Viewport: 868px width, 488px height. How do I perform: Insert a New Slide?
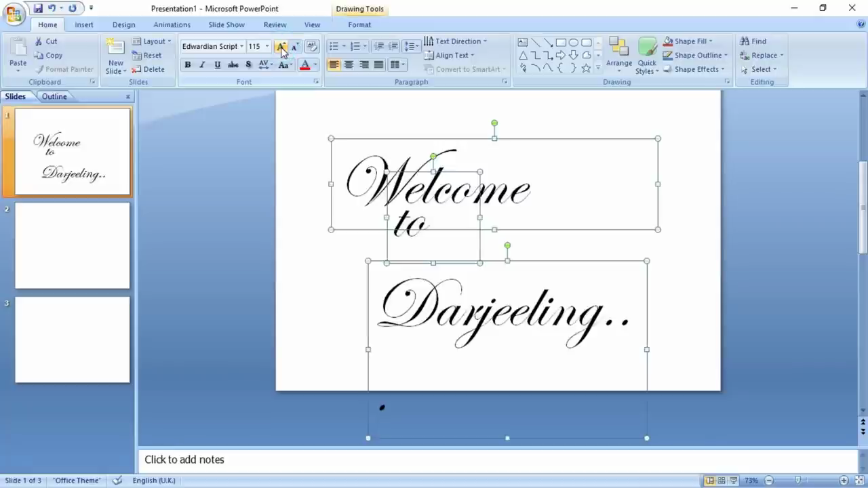click(116, 56)
